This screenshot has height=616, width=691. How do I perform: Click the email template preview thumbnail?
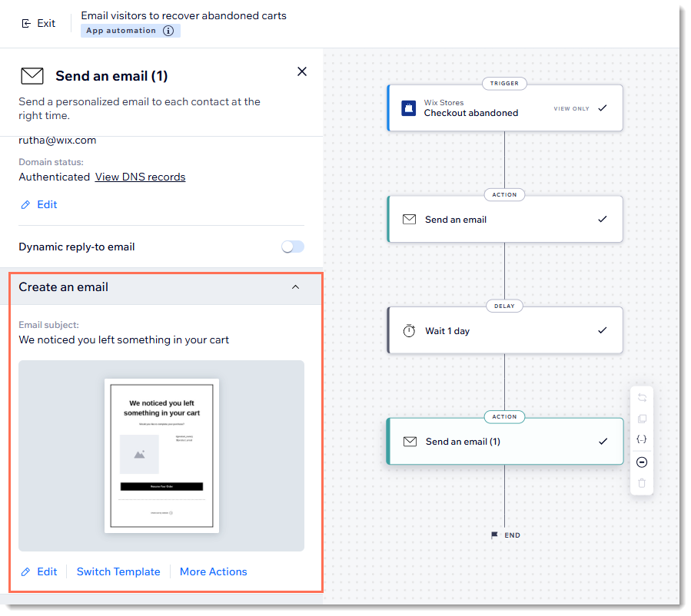coord(161,455)
